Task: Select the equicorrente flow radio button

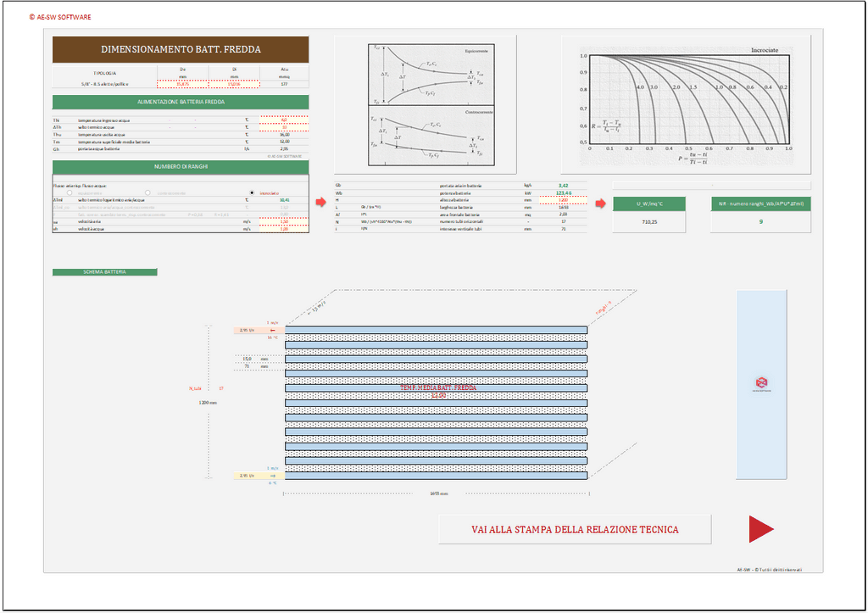Action: tap(70, 192)
